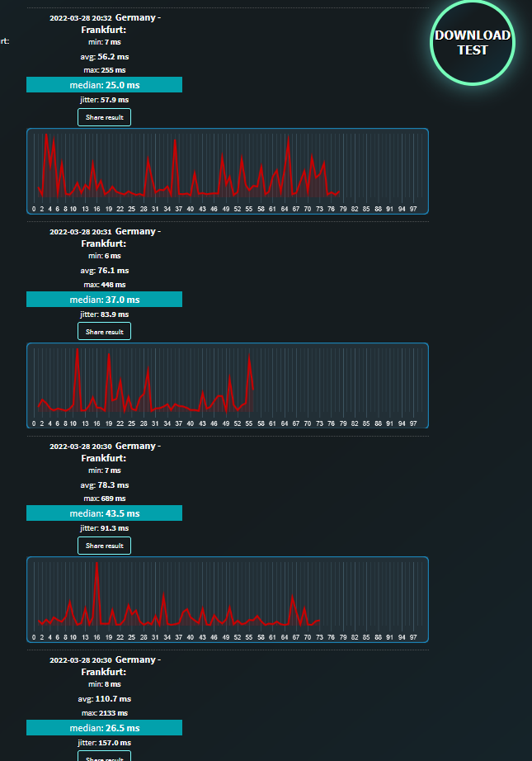Viewport: 532px width, 761px height.
Task: Click the 'max: 2133 ms' value
Action: tap(105, 713)
